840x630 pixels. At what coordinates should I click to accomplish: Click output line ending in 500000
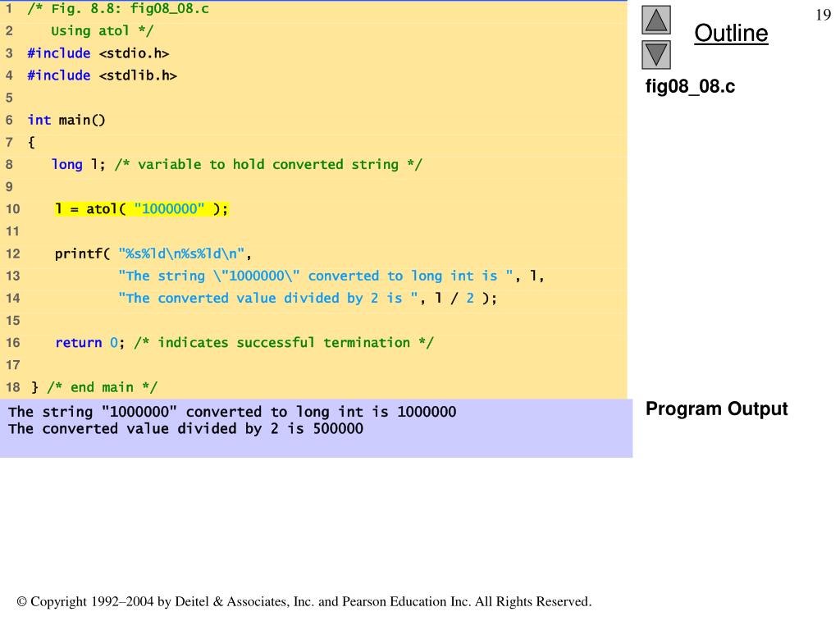pyautogui.click(x=185, y=428)
